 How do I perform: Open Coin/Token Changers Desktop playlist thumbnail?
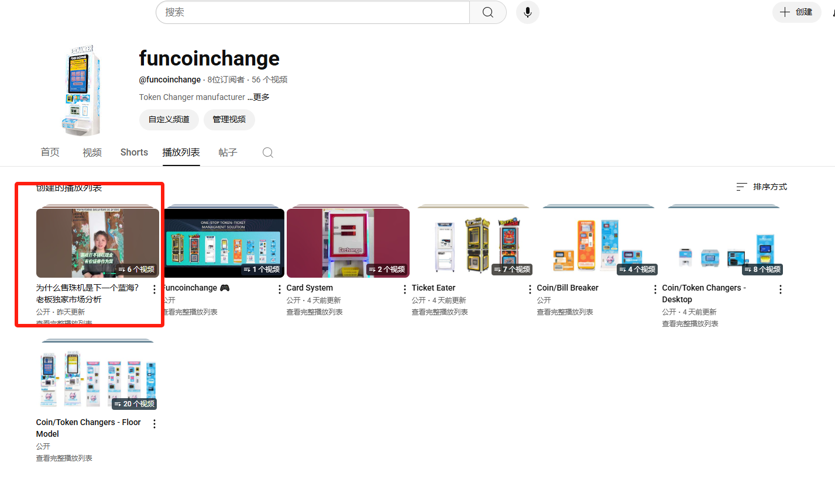click(724, 243)
